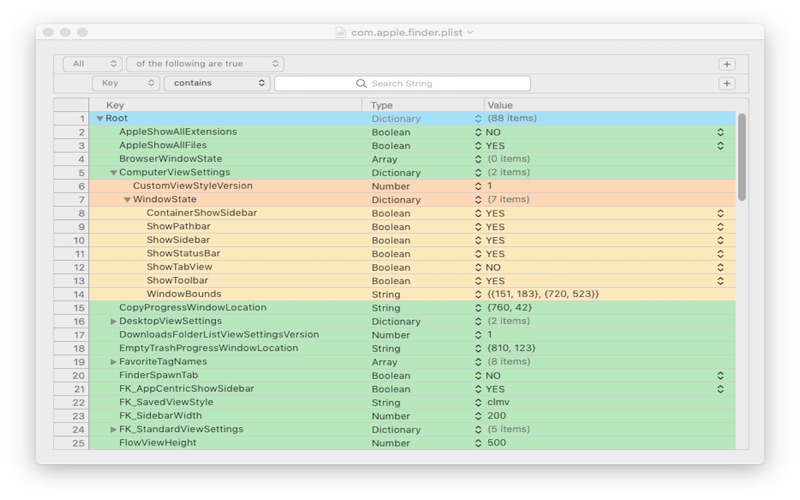The height and width of the screenshot is (500, 800).
Task: Click the plus button in the All row
Action: 727,64
